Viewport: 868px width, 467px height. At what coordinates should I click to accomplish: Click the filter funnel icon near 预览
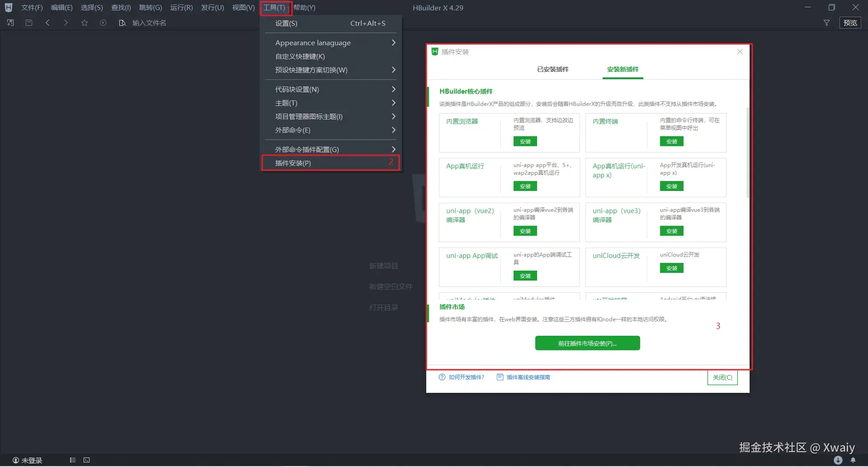tap(826, 23)
